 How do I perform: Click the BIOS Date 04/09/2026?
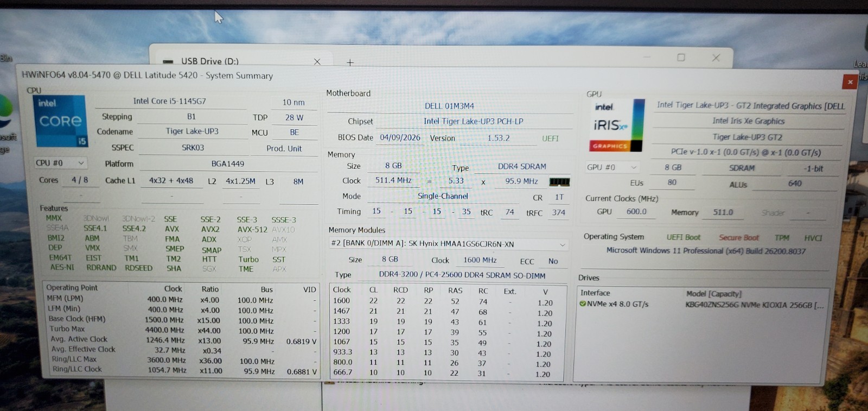tap(400, 137)
